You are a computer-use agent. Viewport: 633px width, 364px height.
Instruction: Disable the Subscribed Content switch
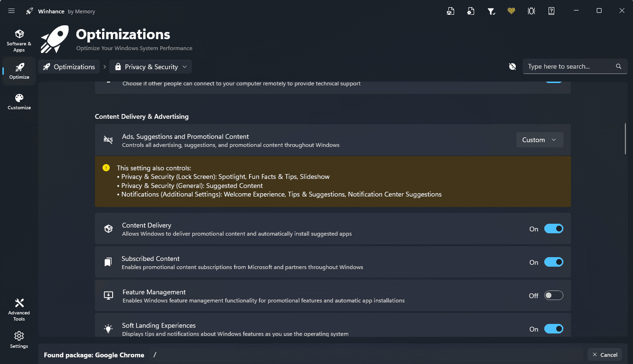(x=553, y=262)
